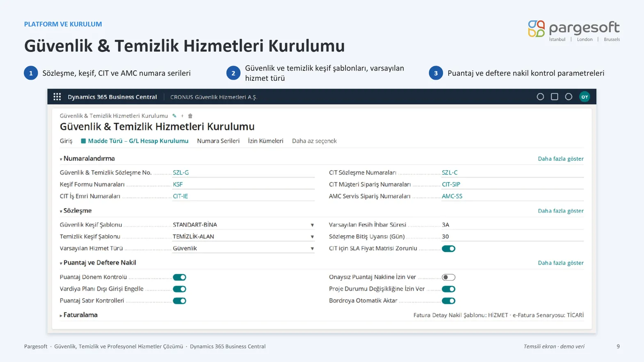Open the AMC-SS number series link
This screenshot has width=644, height=362.
[452, 196]
